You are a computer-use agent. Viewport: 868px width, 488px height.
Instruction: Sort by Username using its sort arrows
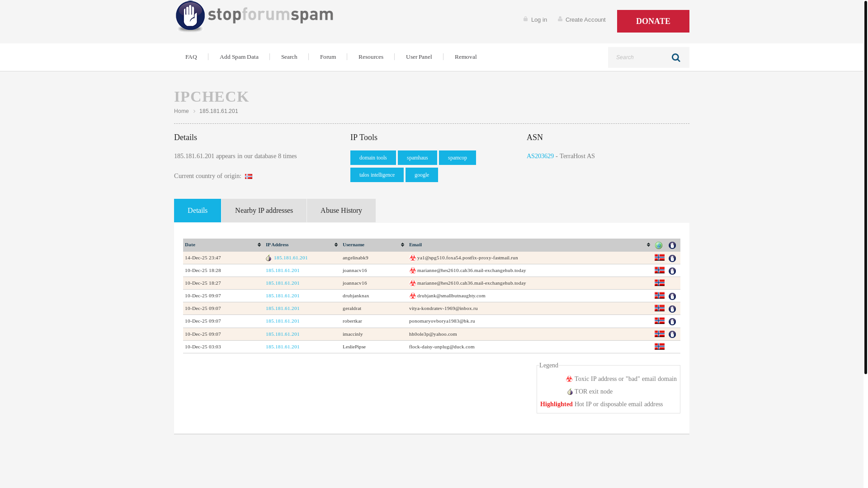point(402,245)
